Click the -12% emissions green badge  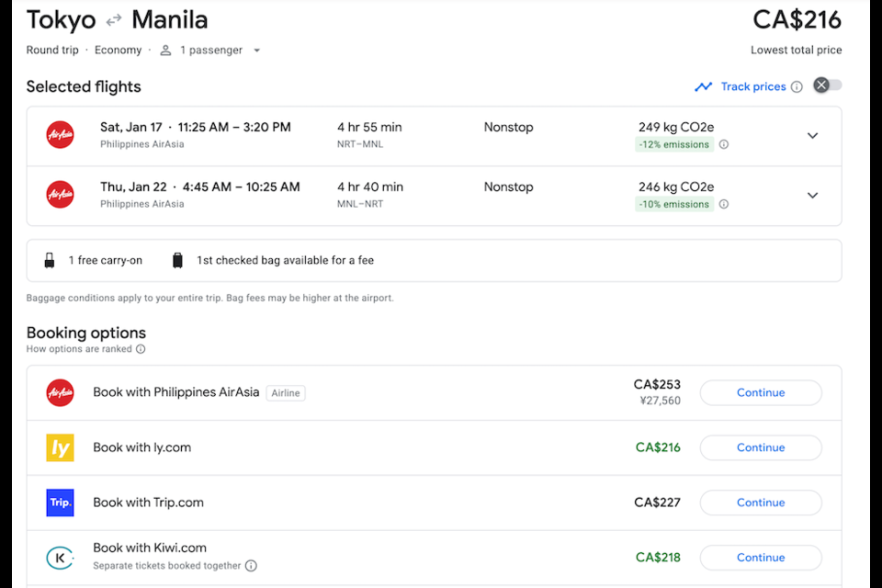[x=674, y=144]
